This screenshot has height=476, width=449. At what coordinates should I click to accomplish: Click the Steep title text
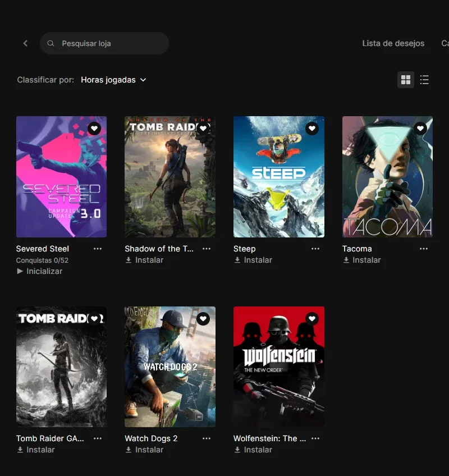click(x=244, y=249)
